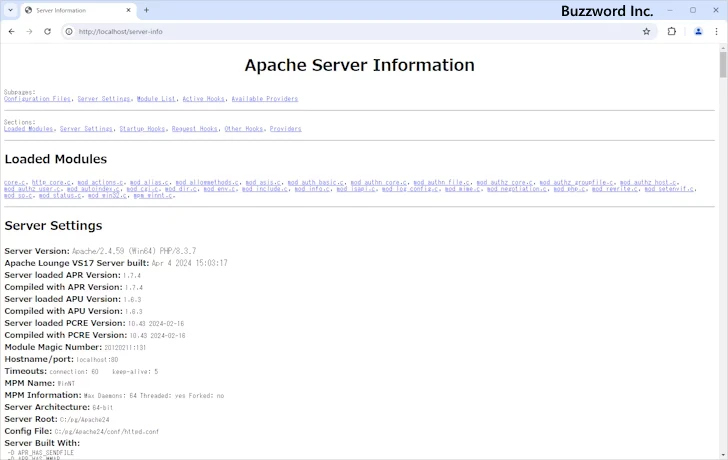Viewport: 728px width, 460px height.
Task: Close the Server Information tab
Action: (x=129, y=10)
